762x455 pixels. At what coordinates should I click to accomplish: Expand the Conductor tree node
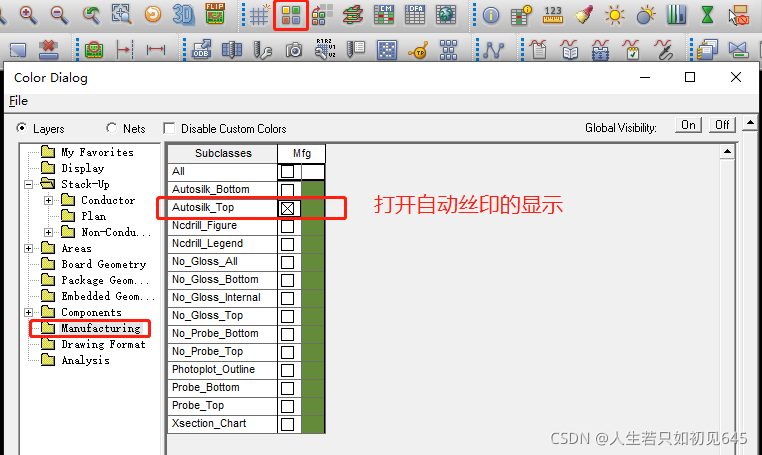(48, 200)
